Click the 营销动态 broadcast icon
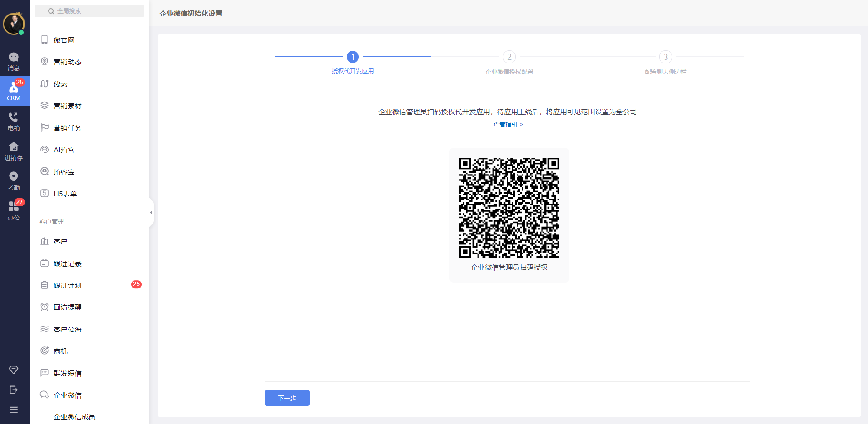The height and width of the screenshot is (424, 868). point(44,62)
